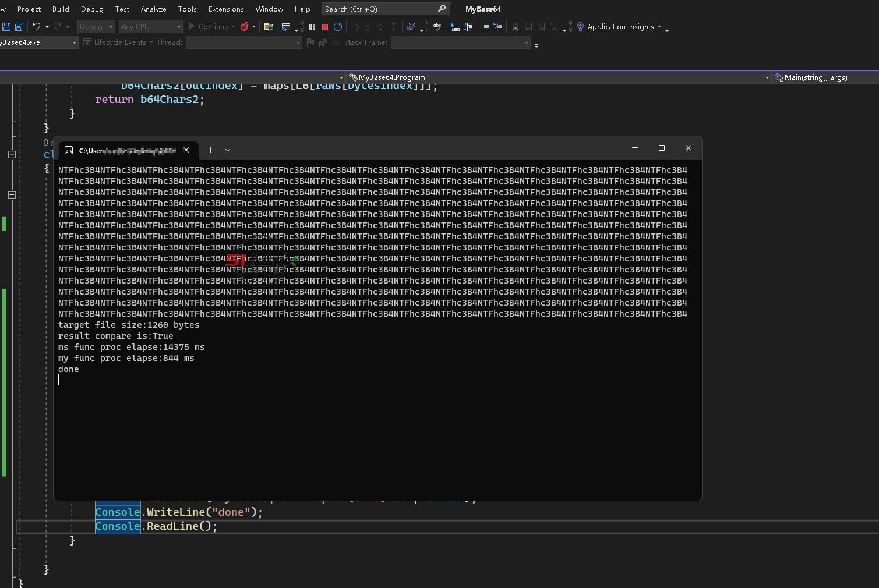Toggle a bookmark using the bookmark icon

[516, 27]
